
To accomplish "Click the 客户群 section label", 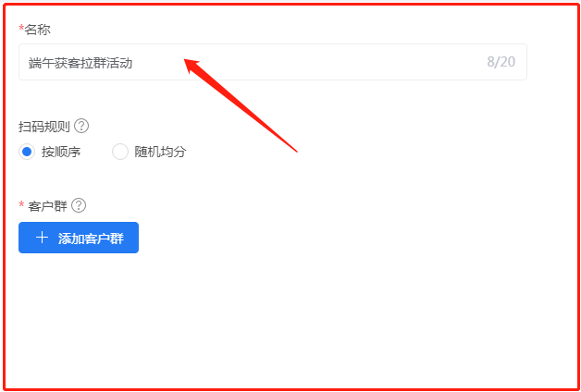I will [x=47, y=206].
